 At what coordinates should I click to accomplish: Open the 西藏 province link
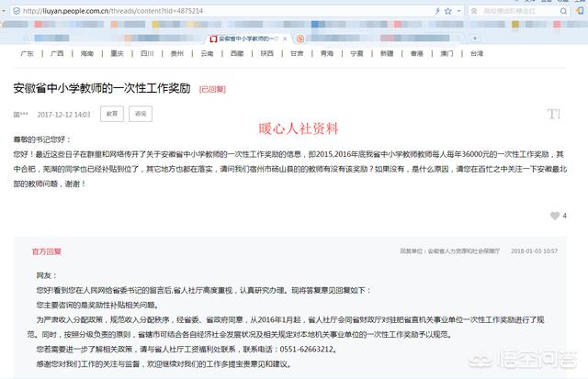(237, 53)
